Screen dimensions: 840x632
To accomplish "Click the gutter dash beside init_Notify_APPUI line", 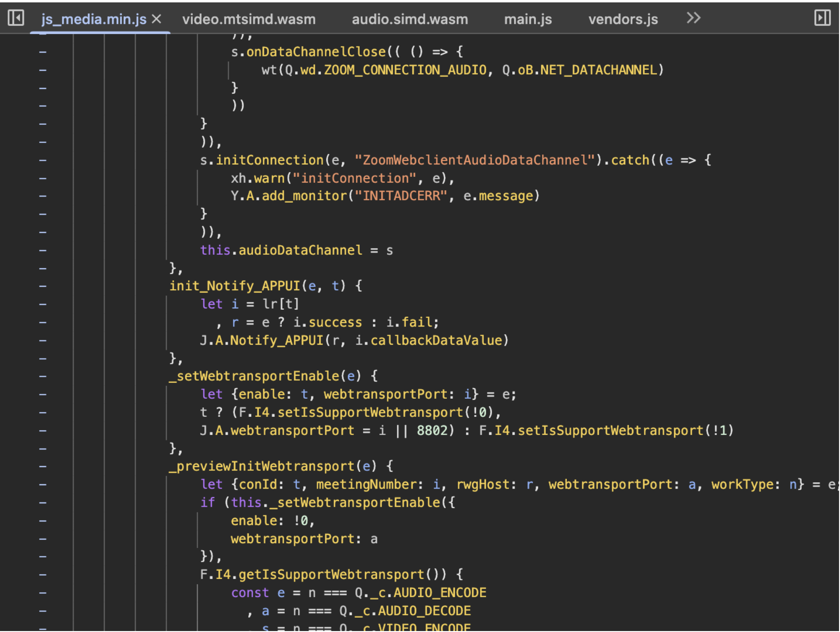I will [43, 286].
